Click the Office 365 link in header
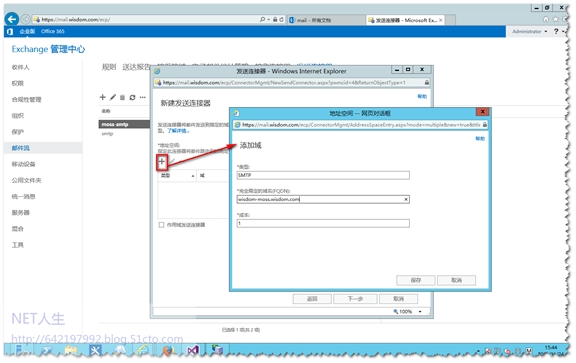The width and height of the screenshot is (576, 363). pos(53,32)
